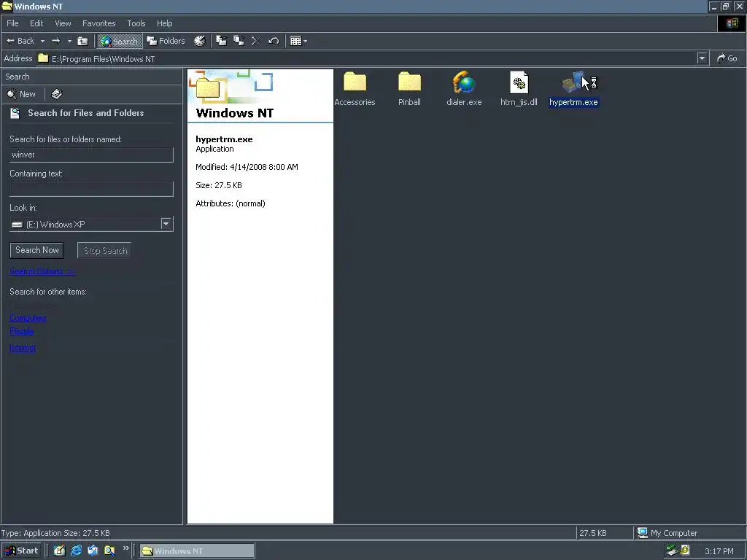
Task: Click the My Computer status bar zone
Action: pyautogui.click(x=689, y=533)
